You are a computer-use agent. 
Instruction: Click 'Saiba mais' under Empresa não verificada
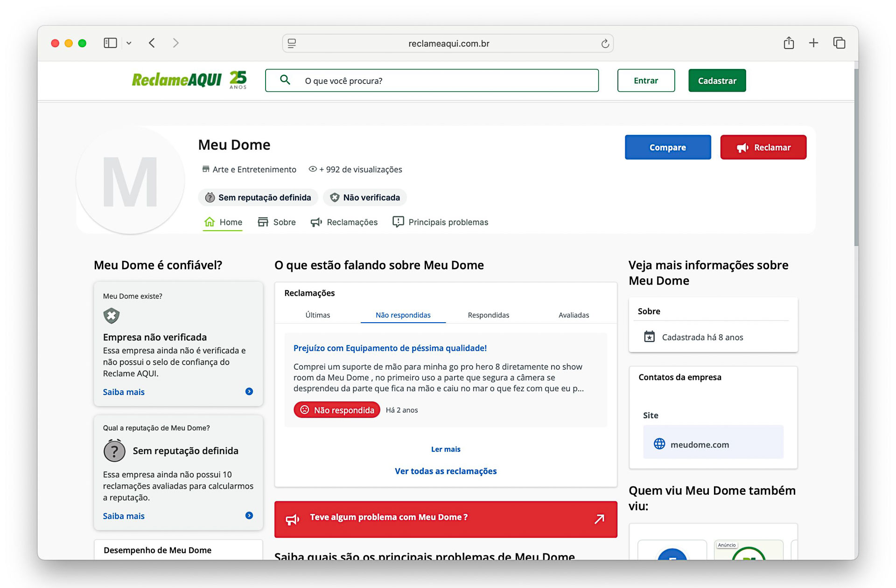(124, 392)
